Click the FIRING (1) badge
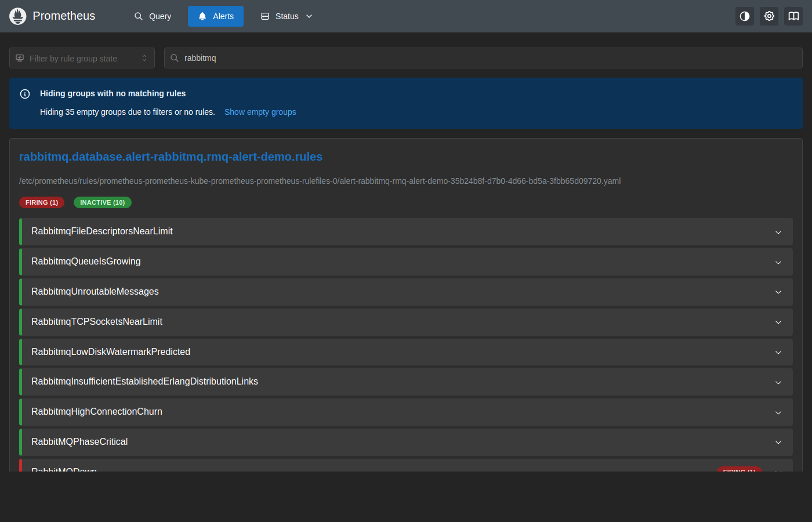Screen dimensions: 812x522 [42, 202]
